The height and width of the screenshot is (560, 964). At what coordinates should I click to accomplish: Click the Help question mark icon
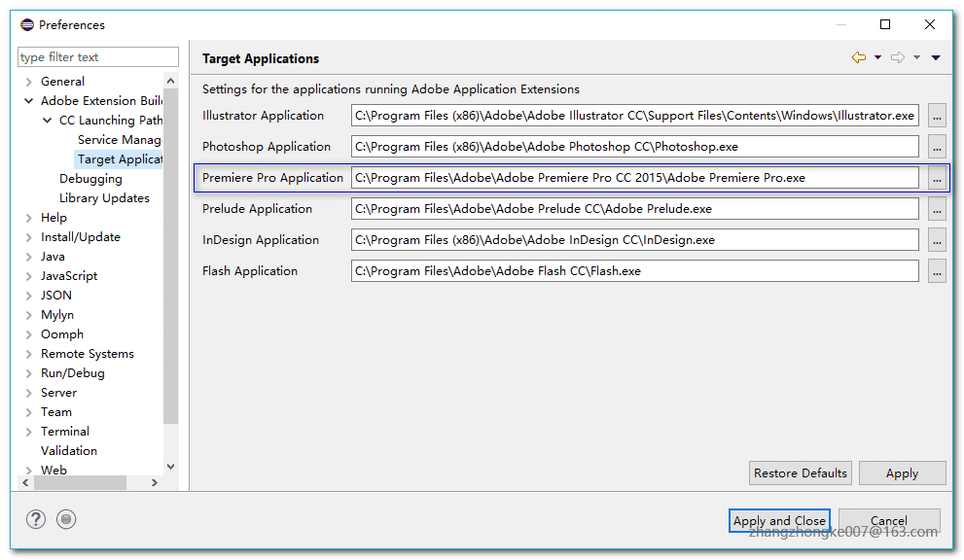(36, 519)
